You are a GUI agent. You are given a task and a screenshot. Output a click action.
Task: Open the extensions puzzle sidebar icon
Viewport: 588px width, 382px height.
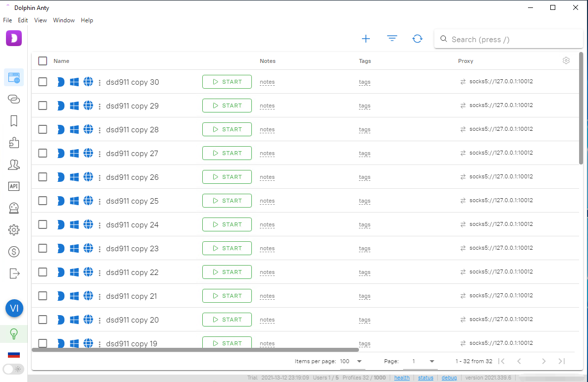tap(14, 143)
